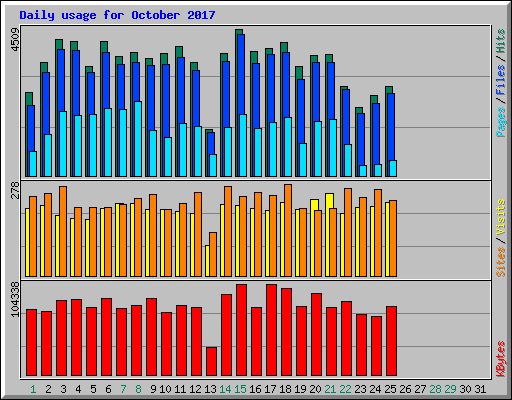Click day 28 on the x-axis
This screenshot has height=400, width=512.
coord(435,389)
